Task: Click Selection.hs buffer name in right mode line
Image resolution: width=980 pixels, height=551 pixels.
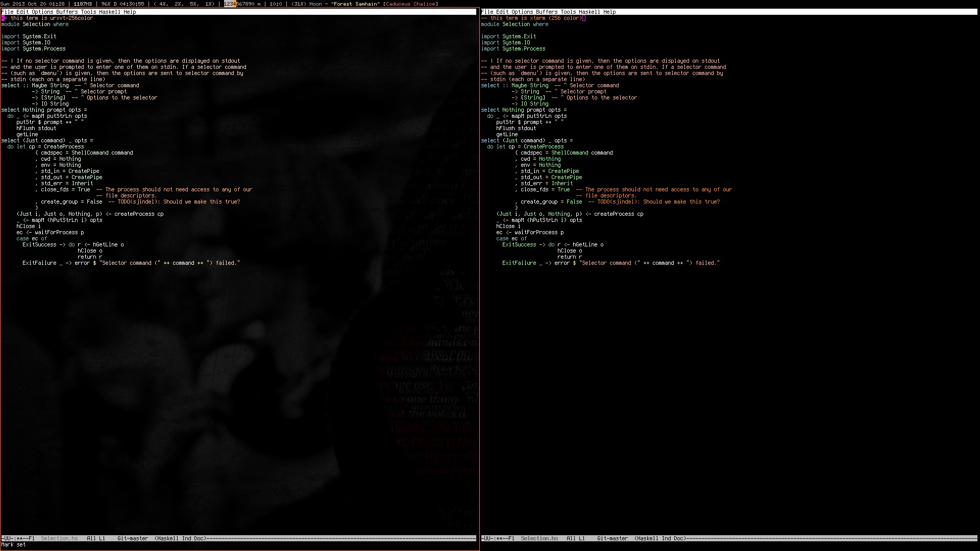Action: pos(539,538)
